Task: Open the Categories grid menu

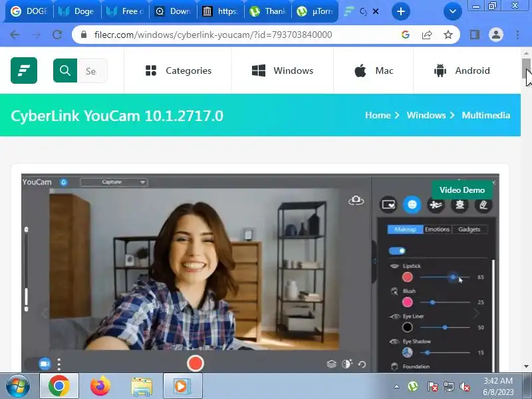Action: pyautogui.click(x=178, y=70)
